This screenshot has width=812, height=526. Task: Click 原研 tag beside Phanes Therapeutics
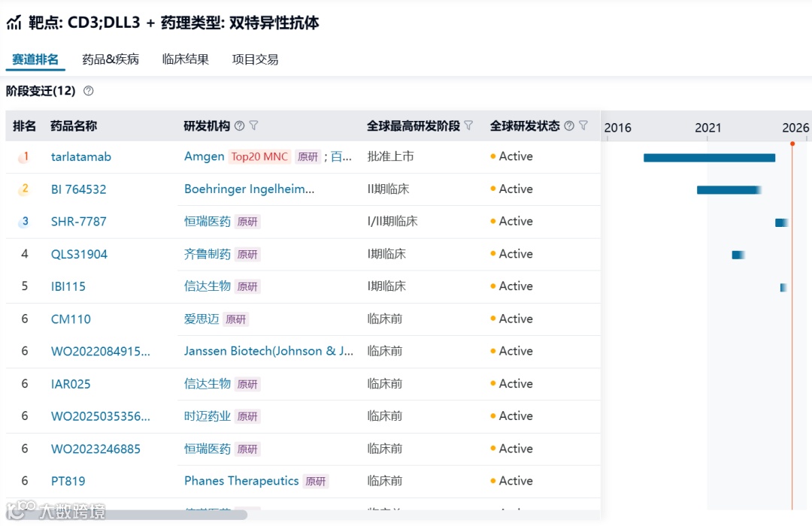coord(315,482)
